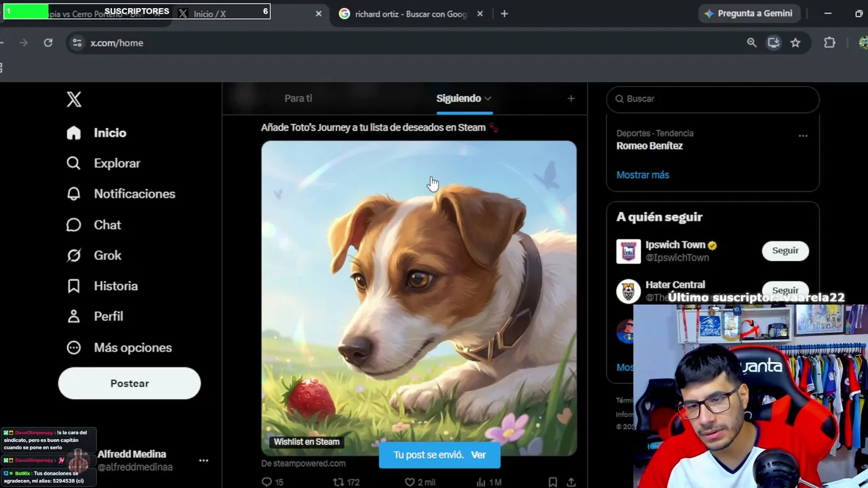This screenshot has height=488, width=868.
Task: View Perfil from the sidebar
Action: (95, 317)
